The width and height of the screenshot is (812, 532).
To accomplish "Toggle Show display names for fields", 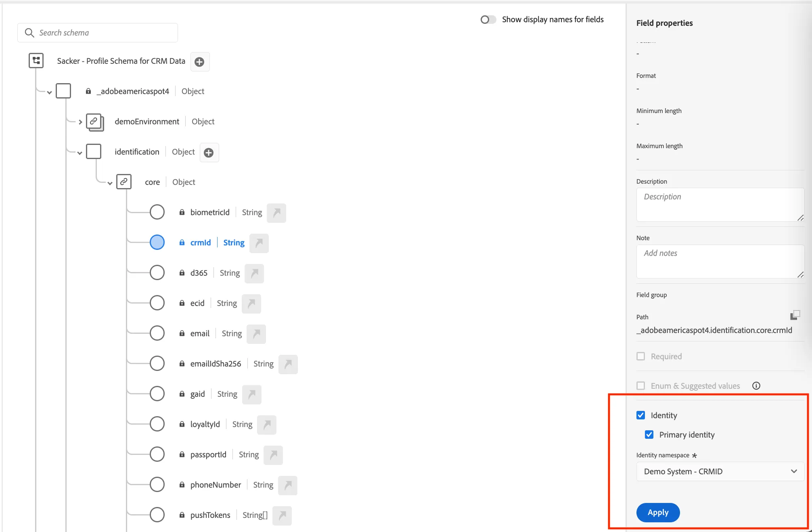I will [x=488, y=19].
